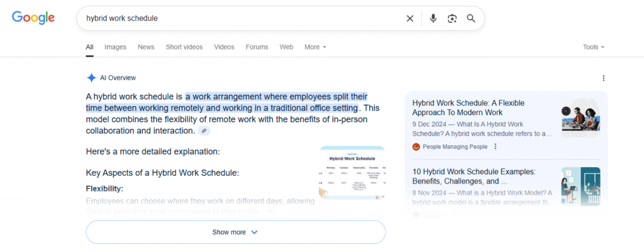This screenshot has width=644, height=252.
Task: Open the Tools dropdown
Action: point(593,47)
